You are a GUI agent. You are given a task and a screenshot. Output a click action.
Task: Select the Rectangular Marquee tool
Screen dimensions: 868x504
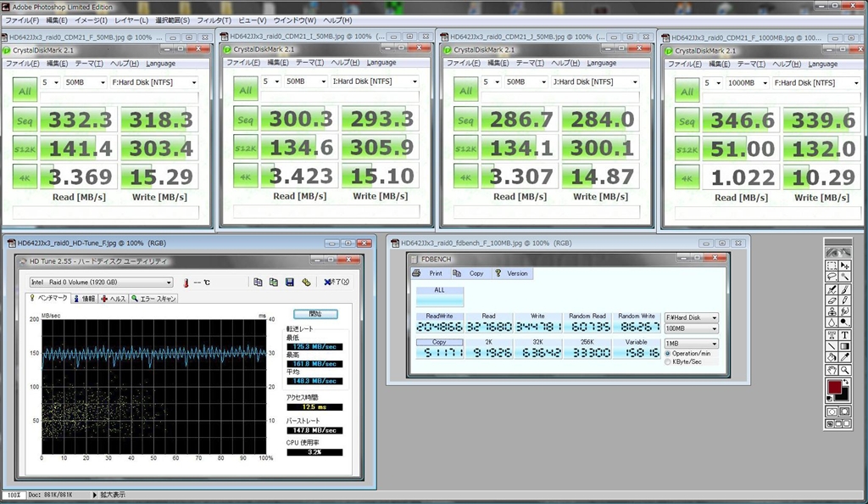tap(832, 266)
